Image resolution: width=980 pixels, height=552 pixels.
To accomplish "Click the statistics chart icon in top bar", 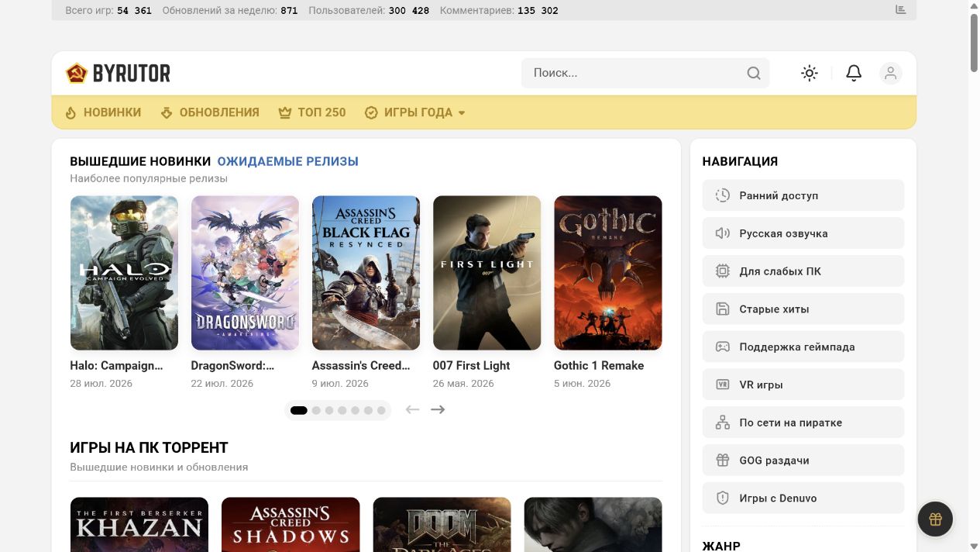I will [900, 9].
